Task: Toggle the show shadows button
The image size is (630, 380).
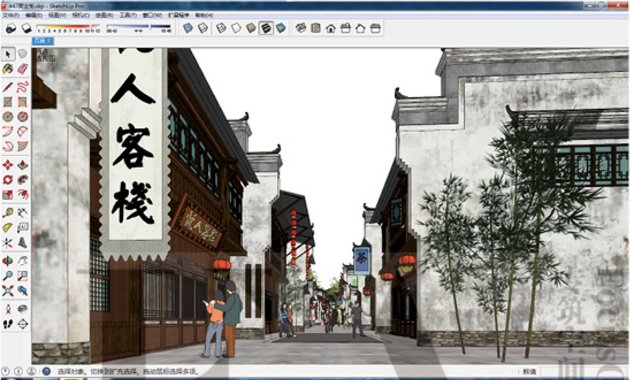Action: [x=11, y=28]
